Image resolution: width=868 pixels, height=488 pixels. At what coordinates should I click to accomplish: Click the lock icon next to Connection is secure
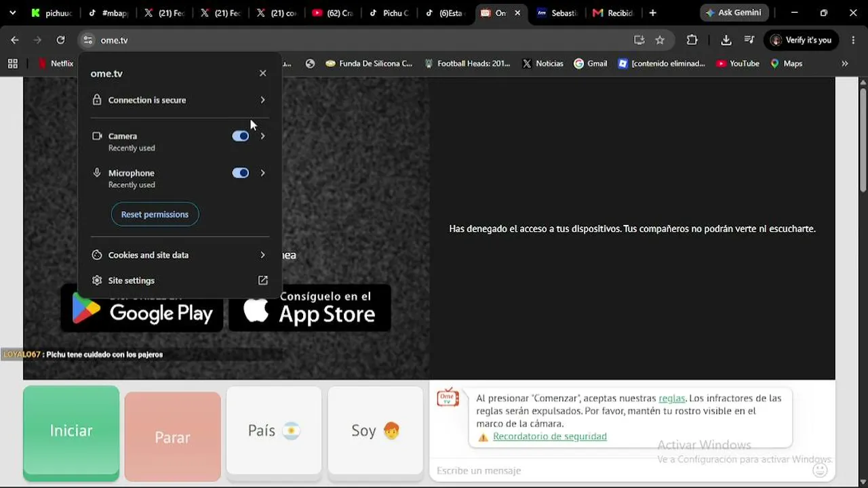pyautogui.click(x=97, y=100)
